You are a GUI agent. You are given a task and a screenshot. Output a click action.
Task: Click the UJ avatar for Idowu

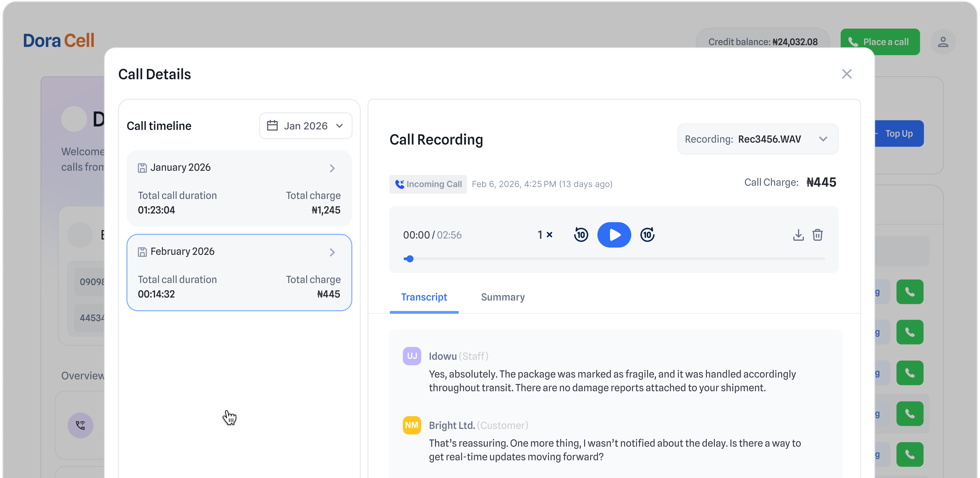pos(412,356)
